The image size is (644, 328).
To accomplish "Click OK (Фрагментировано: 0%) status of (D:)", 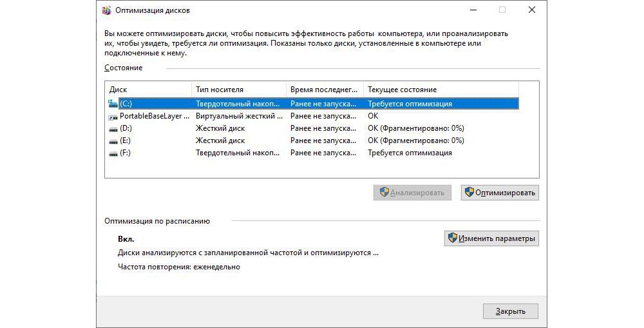I will tap(415, 128).
